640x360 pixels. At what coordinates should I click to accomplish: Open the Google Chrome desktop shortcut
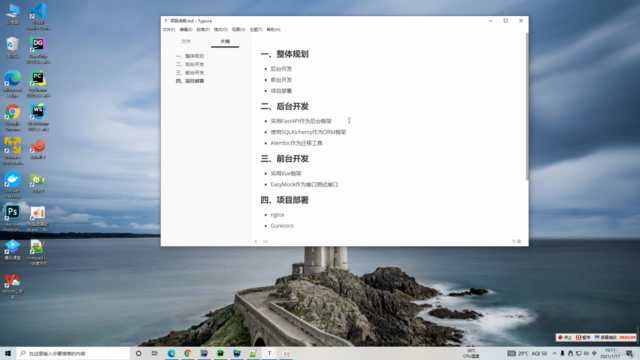coord(13,118)
